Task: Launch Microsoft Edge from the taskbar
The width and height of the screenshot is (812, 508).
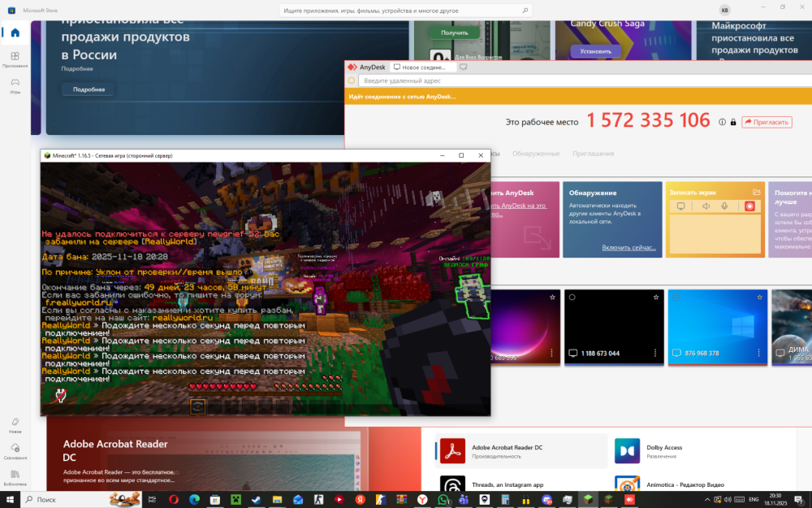Action: [x=194, y=500]
